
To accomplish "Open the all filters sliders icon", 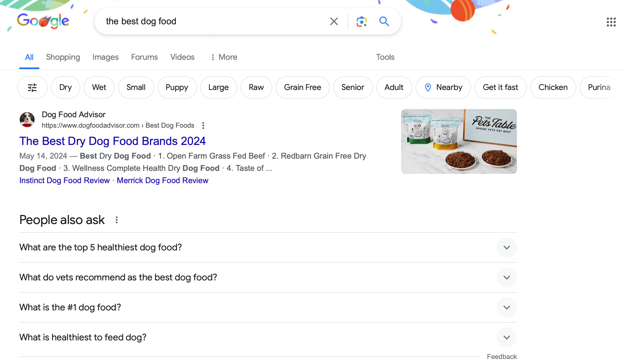I will [32, 87].
